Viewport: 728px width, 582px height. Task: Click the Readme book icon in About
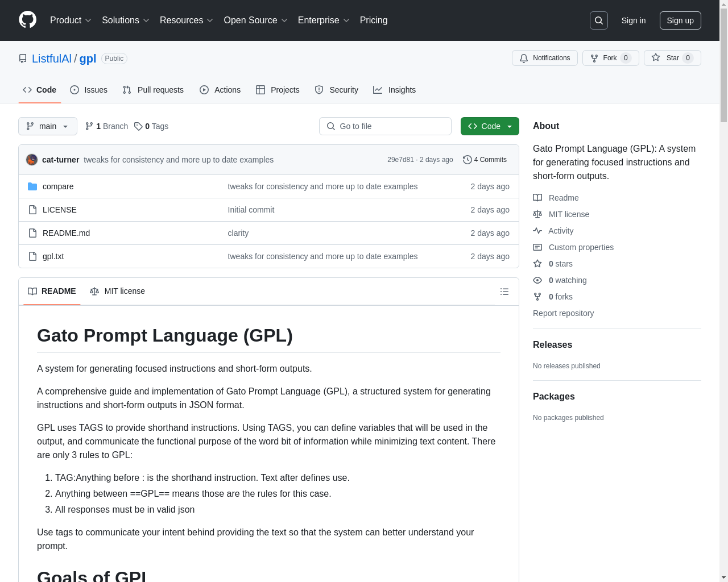(x=537, y=198)
